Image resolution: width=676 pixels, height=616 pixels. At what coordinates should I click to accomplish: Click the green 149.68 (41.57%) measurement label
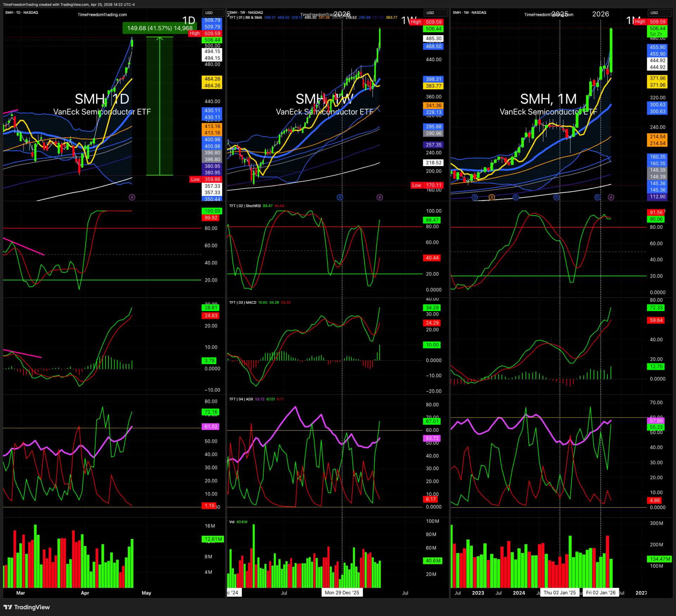[x=159, y=28]
